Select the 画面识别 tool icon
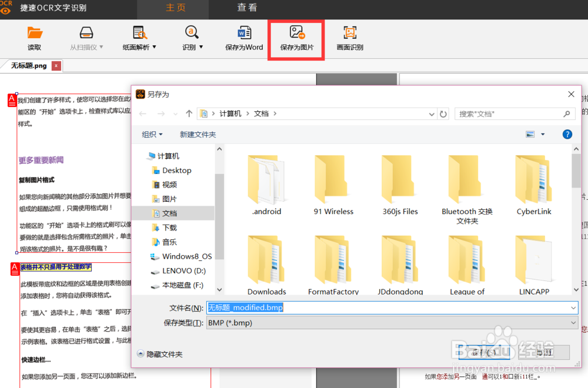 coord(350,33)
